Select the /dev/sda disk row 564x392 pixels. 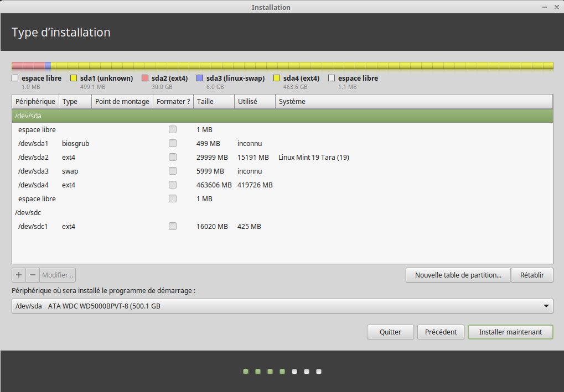(x=282, y=116)
